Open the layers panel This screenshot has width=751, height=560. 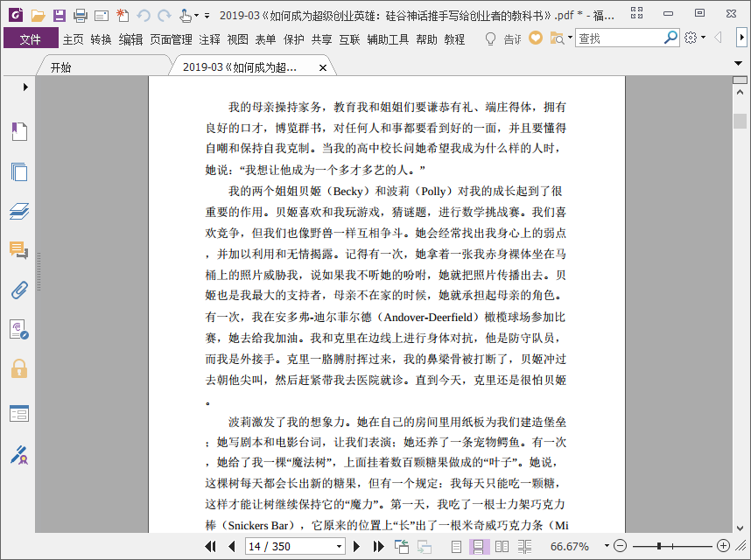[19, 211]
